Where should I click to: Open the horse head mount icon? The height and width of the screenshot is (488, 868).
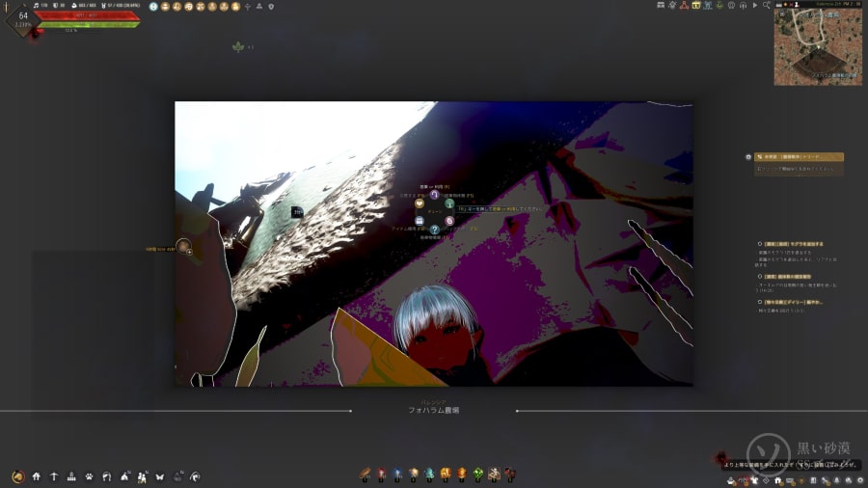(x=107, y=476)
